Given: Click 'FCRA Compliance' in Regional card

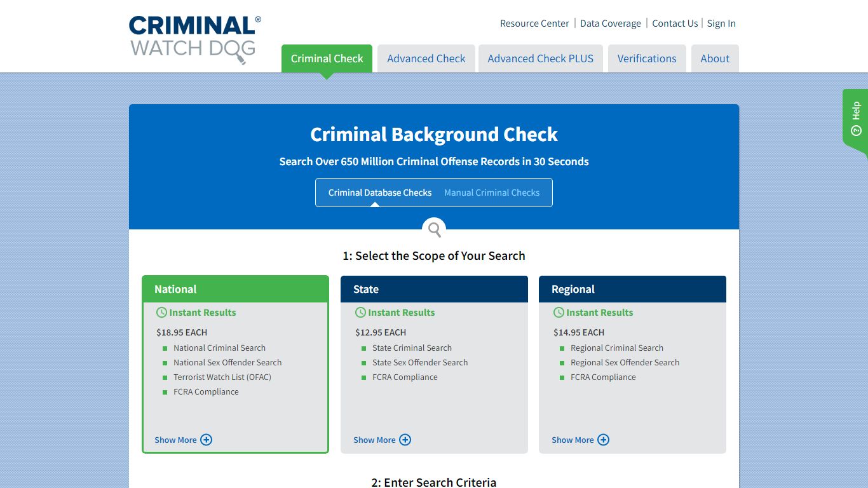Looking at the screenshot, I should pos(603,377).
